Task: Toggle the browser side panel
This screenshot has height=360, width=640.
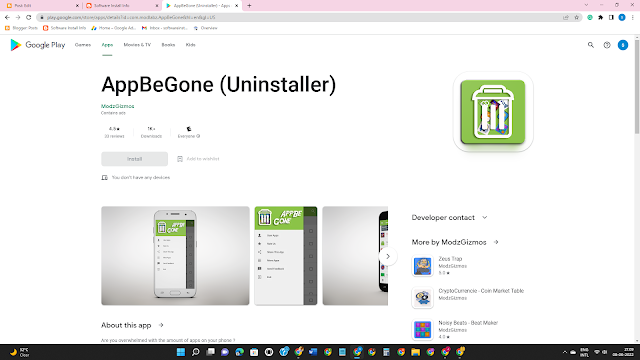Action: tap(611, 17)
